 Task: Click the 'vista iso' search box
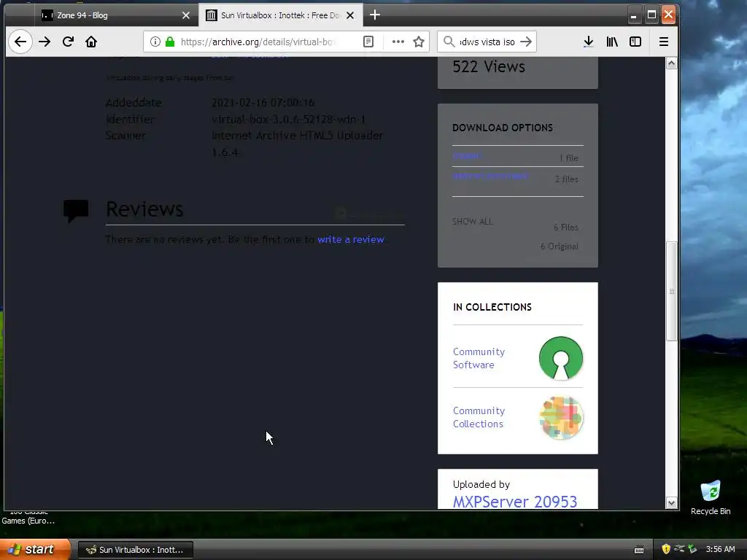[x=487, y=42]
